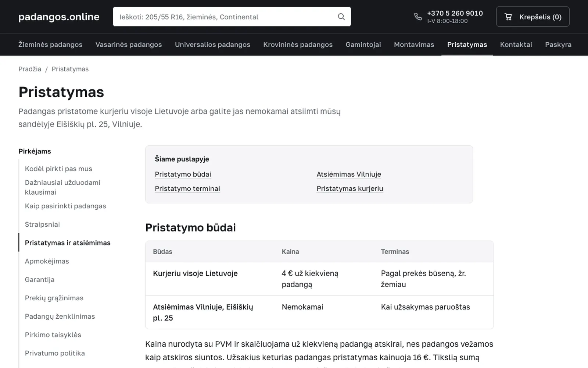Jump to Atsiėmimas Vilniuje section link
Image resolution: width=588 pixels, height=368 pixels.
[x=349, y=174]
